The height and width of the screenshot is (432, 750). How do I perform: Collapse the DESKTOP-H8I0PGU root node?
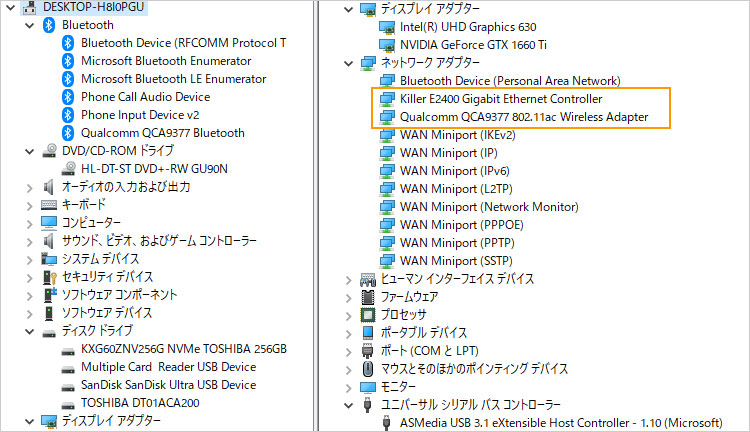coord(8,7)
